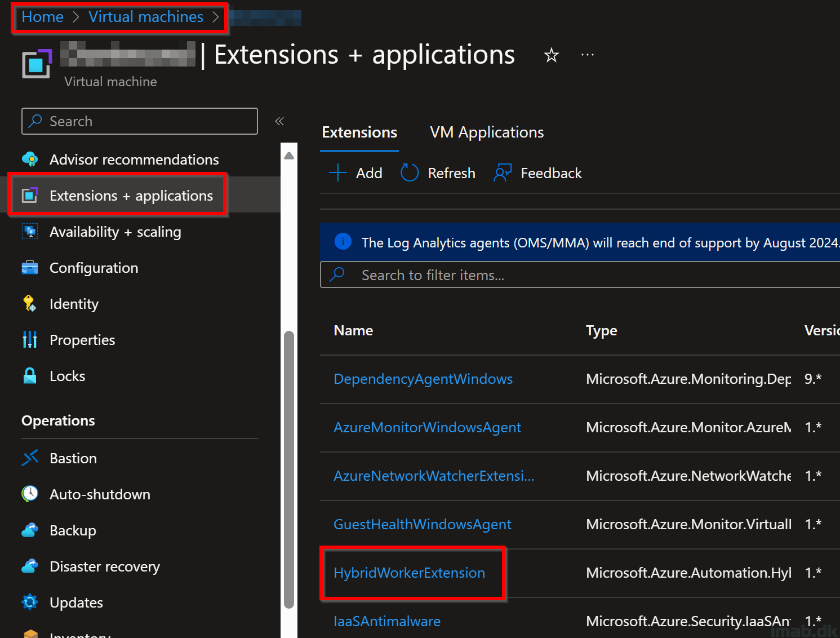The width and height of the screenshot is (840, 638).
Task: Click the 9.* version of DependencyAgentWindows
Action: pyautogui.click(x=813, y=379)
